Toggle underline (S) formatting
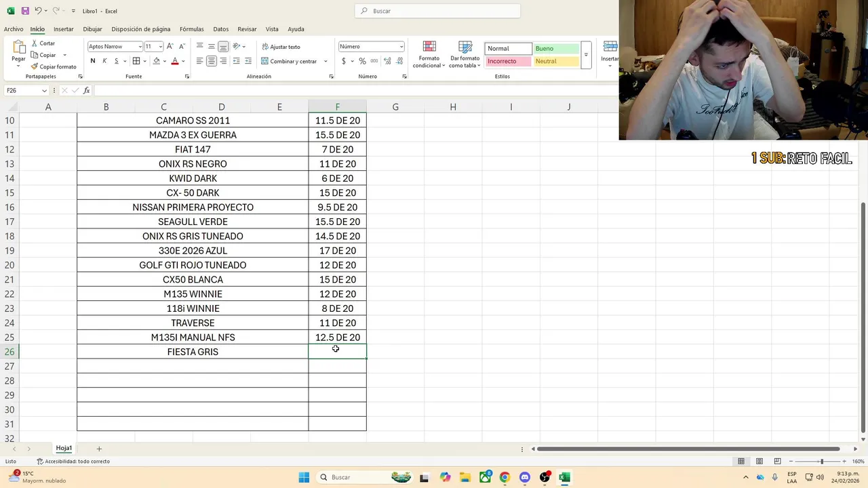This screenshot has width=868, height=488. (x=116, y=61)
